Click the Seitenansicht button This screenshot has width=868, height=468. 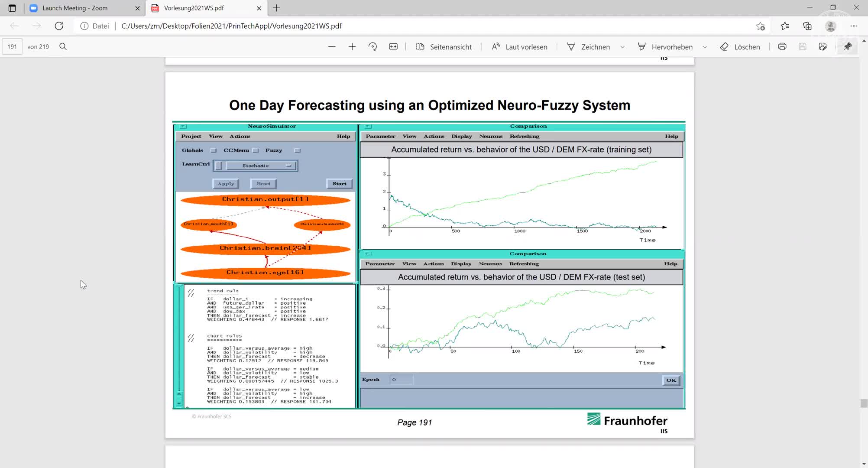[444, 47]
